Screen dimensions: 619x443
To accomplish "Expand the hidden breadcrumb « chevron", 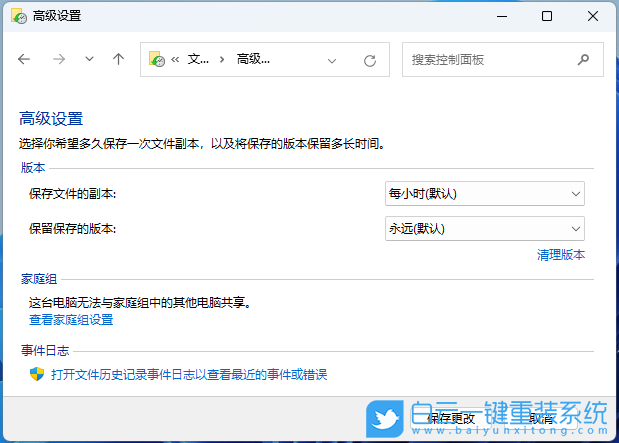I will 176,60.
